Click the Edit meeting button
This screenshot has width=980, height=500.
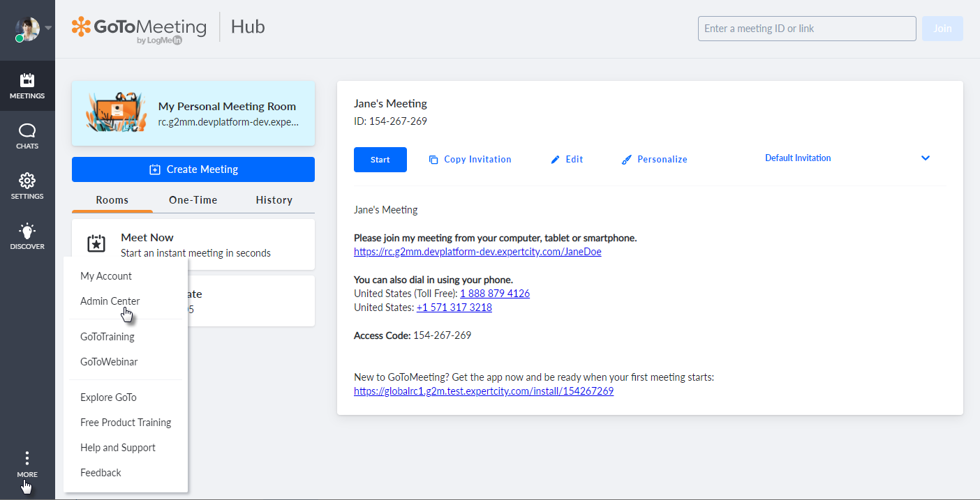click(567, 160)
